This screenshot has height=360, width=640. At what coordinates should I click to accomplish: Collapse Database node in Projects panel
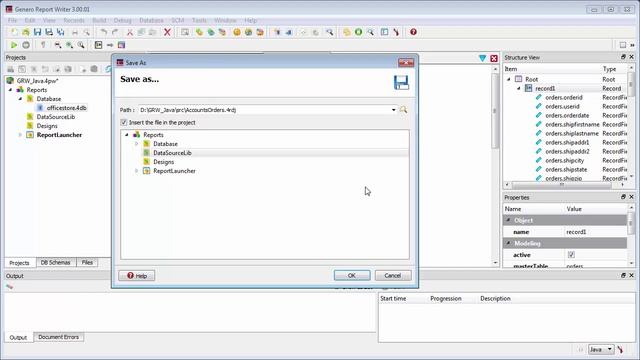tap(20, 99)
